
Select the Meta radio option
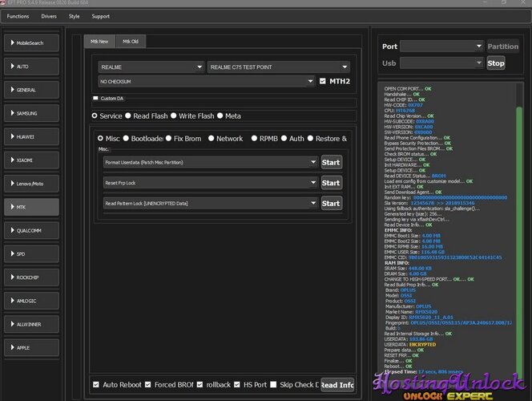(220, 115)
